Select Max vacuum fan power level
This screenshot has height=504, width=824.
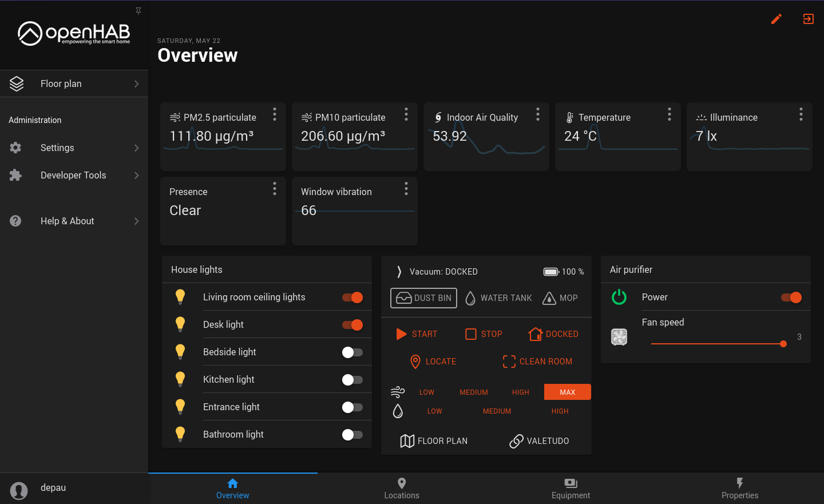pyautogui.click(x=567, y=392)
